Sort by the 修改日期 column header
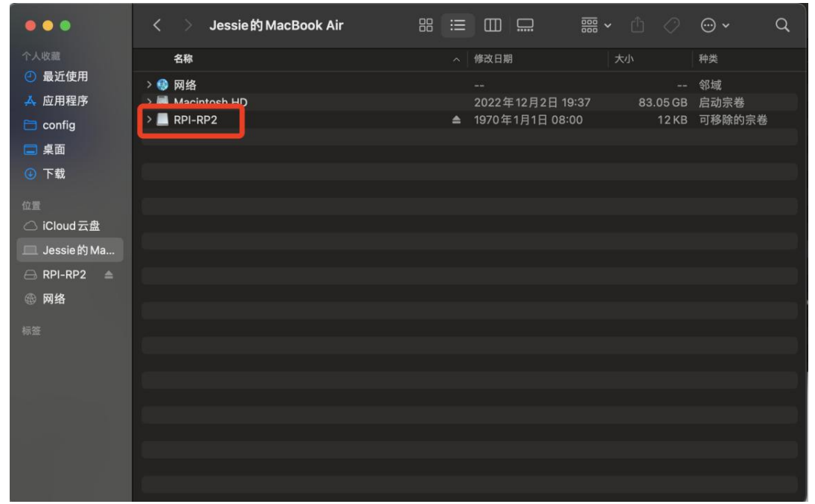This screenshot has width=815, height=504. [493, 60]
